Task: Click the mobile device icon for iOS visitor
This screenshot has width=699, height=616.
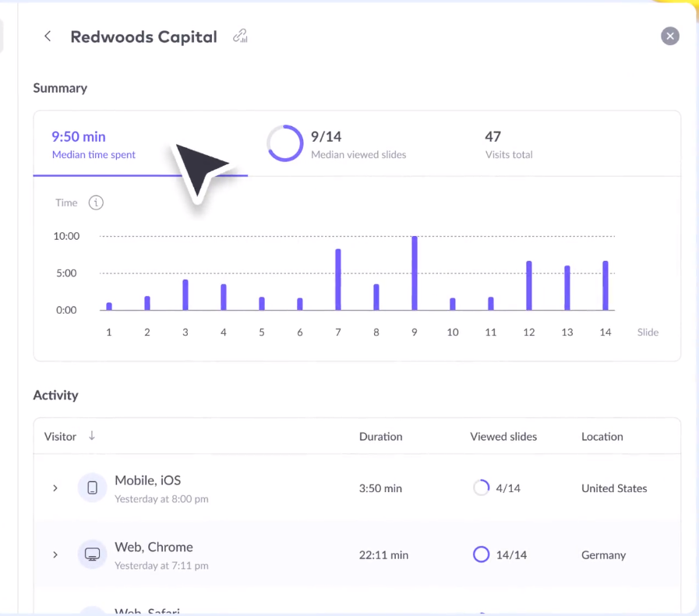Action: pyautogui.click(x=92, y=488)
